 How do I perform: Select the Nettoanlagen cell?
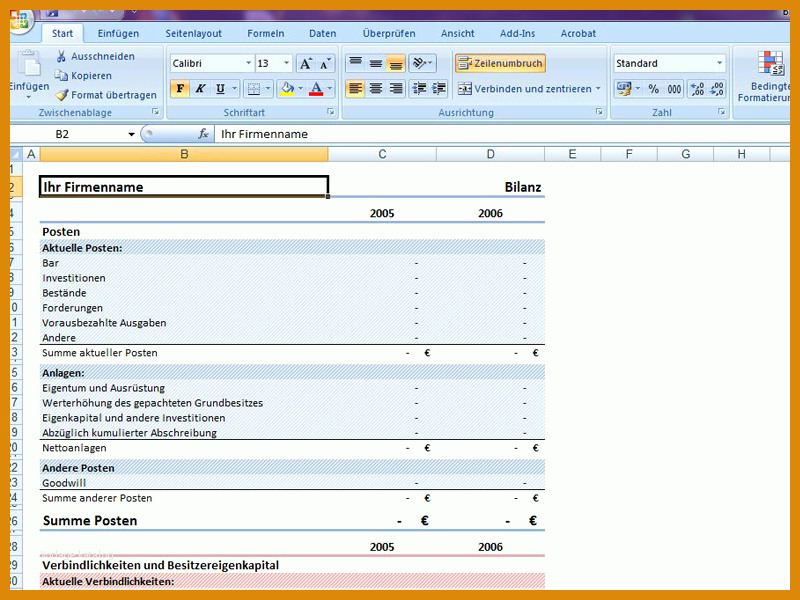point(74,448)
